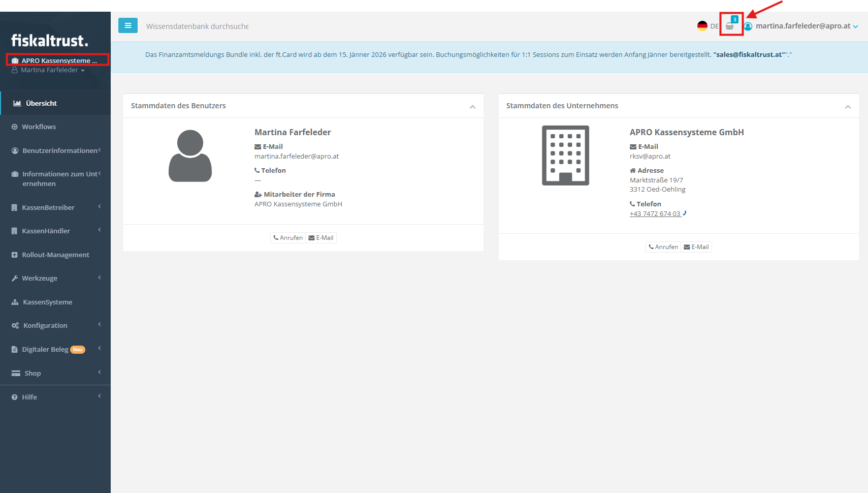This screenshot has width=868, height=493.
Task: Click user profile placeholder image
Action: click(x=190, y=156)
